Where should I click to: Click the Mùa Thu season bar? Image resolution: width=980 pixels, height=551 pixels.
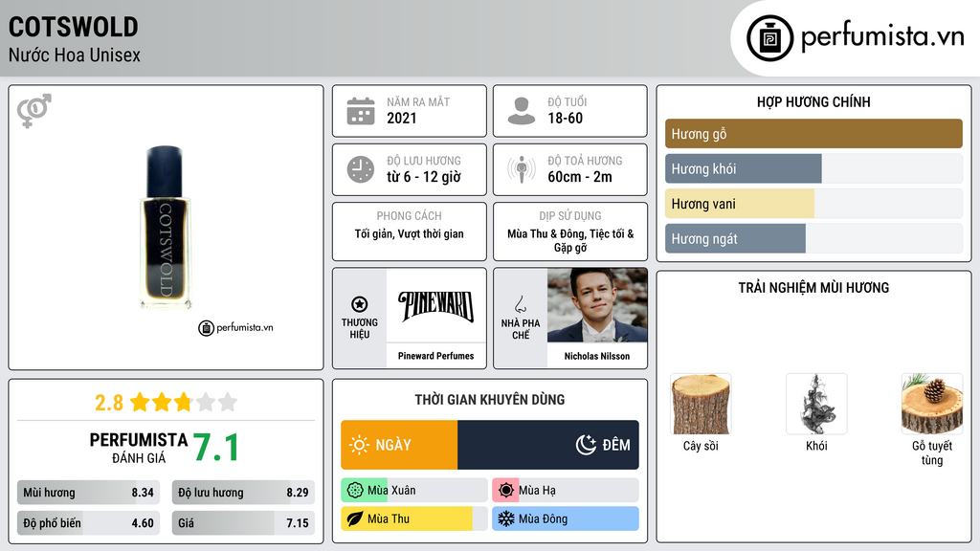pos(414,518)
